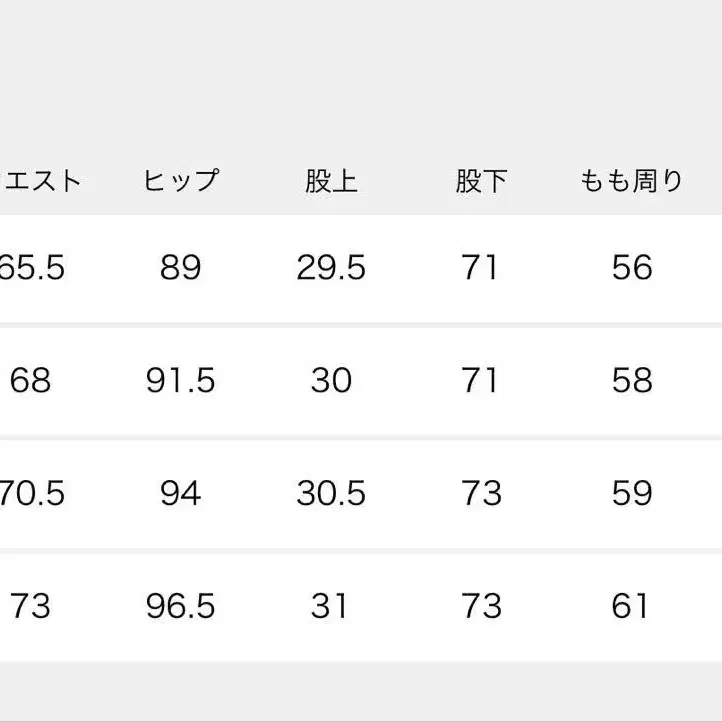Click the 股下 value 71 in the first row
722x722 pixels.
coord(481,268)
